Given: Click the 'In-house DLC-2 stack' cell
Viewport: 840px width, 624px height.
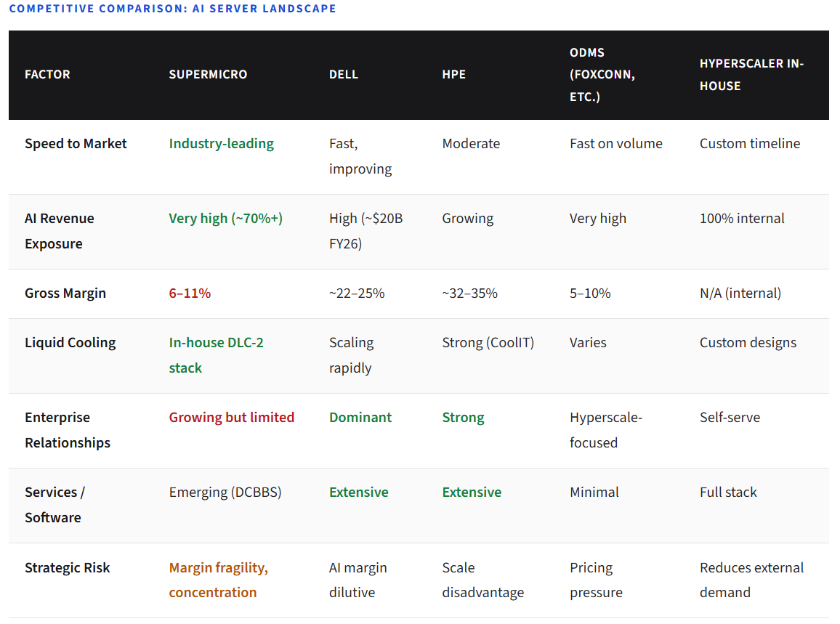Looking at the screenshot, I should [216, 355].
